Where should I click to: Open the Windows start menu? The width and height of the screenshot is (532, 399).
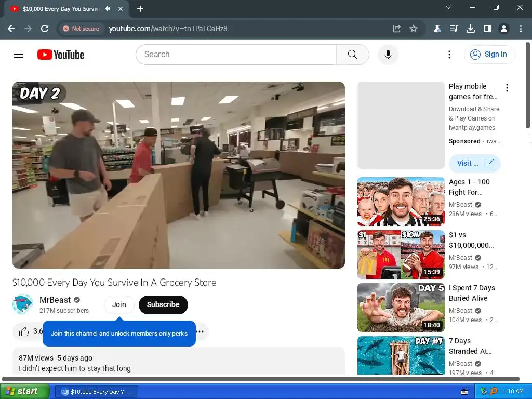click(25, 392)
